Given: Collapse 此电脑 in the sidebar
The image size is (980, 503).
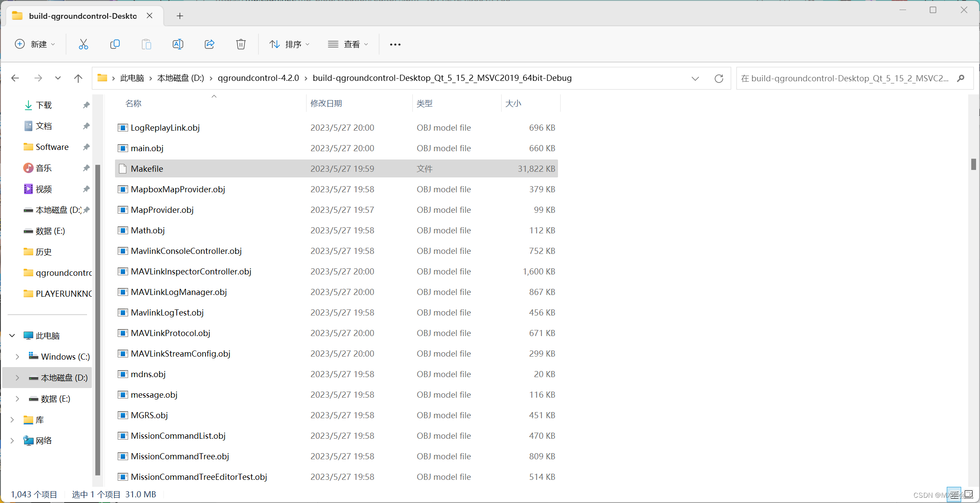Looking at the screenshot, I should (12, 335).
